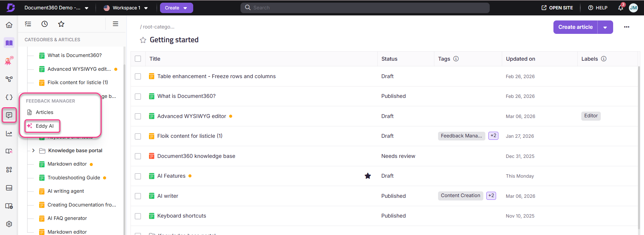Viewport: 644px width, 235px height.
Task: Star the Getting started category
Action: point(143,40)
